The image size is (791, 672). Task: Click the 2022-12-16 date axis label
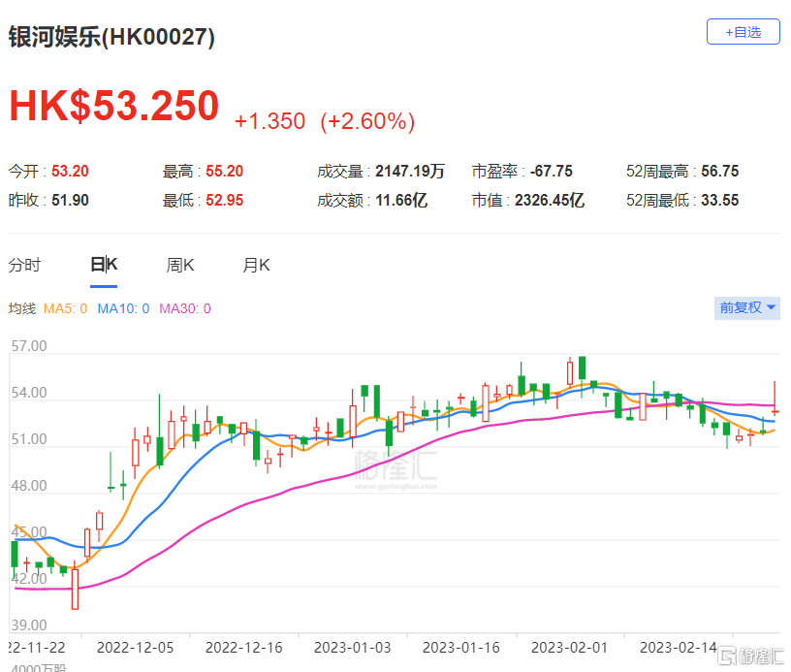coord(243,648)
